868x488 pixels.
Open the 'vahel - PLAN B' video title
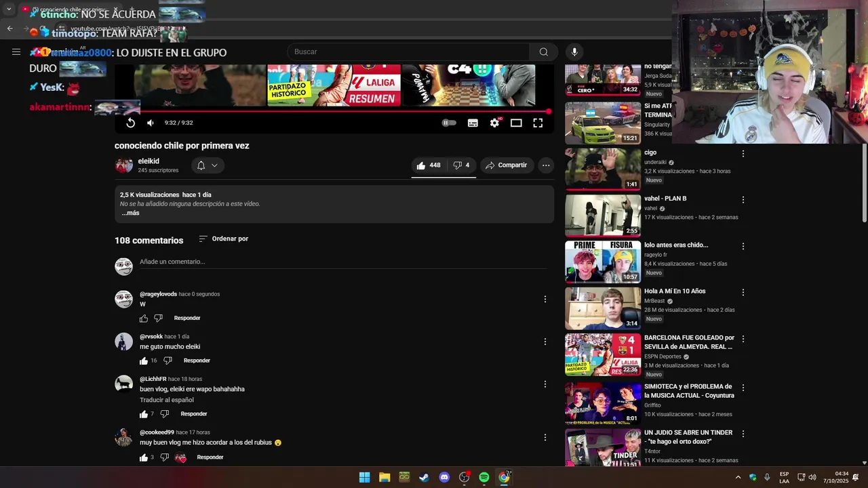coord(665,199)
